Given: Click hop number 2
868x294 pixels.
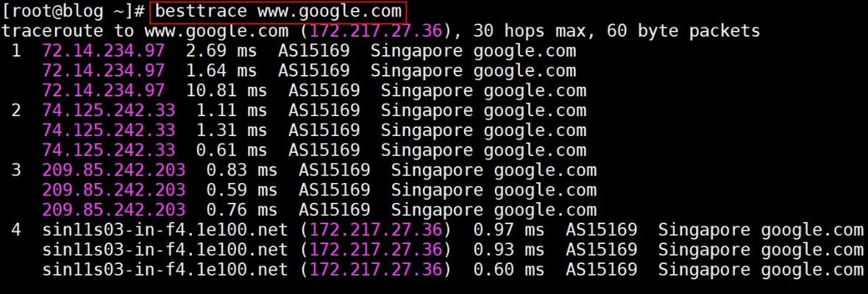Looking at the screenshot, I should tap(16, 110).
